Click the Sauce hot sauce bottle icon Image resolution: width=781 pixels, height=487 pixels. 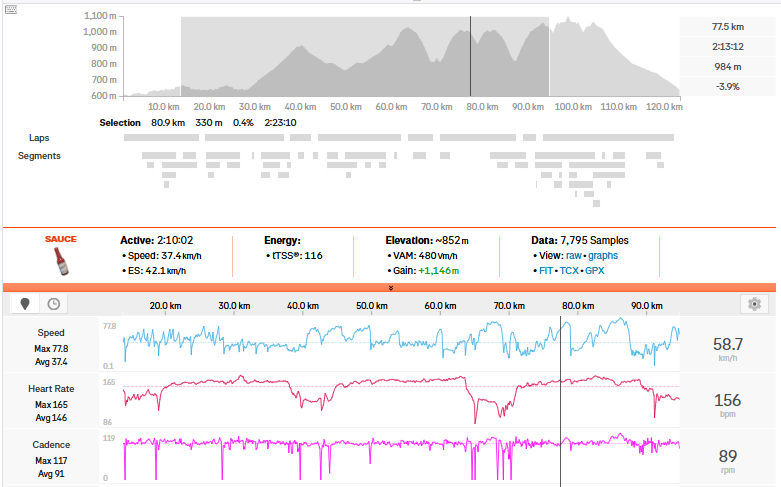(x=61, y=261)
